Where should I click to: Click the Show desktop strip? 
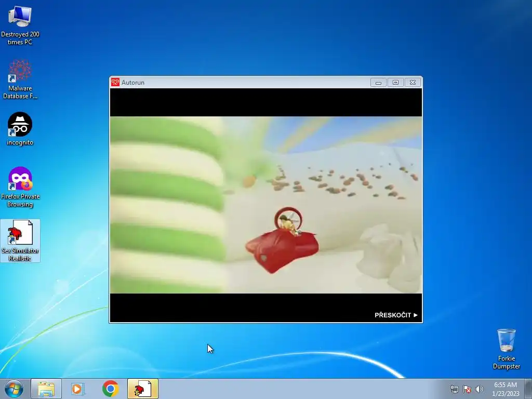pyautogui.click(x=528, y=389)
